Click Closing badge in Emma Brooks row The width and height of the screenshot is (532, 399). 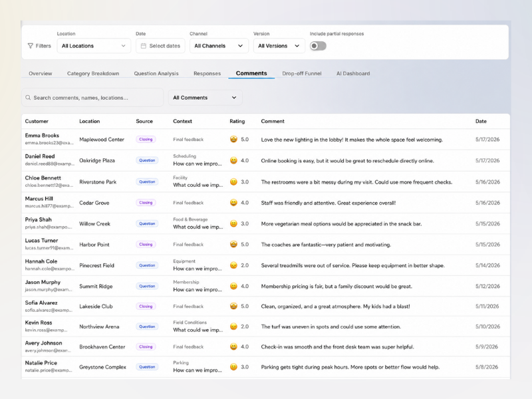coord(146,139)
